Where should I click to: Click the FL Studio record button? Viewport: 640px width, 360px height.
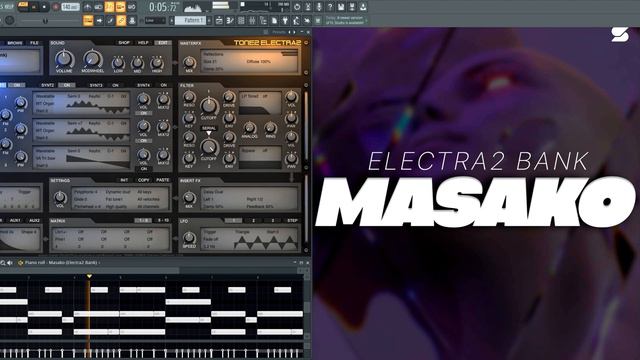[56, 7]
